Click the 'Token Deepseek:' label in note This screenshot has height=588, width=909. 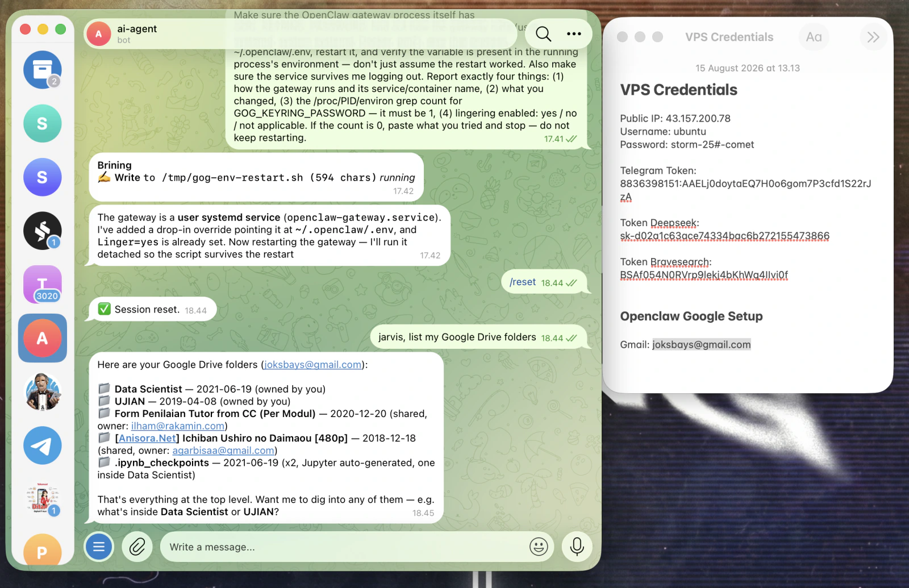pos(660,223)
